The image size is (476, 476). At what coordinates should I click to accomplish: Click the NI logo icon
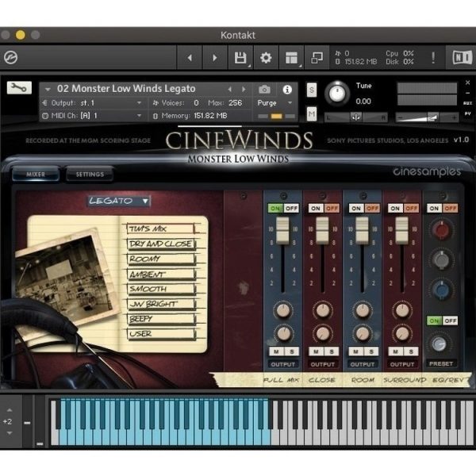pos(462,57)
